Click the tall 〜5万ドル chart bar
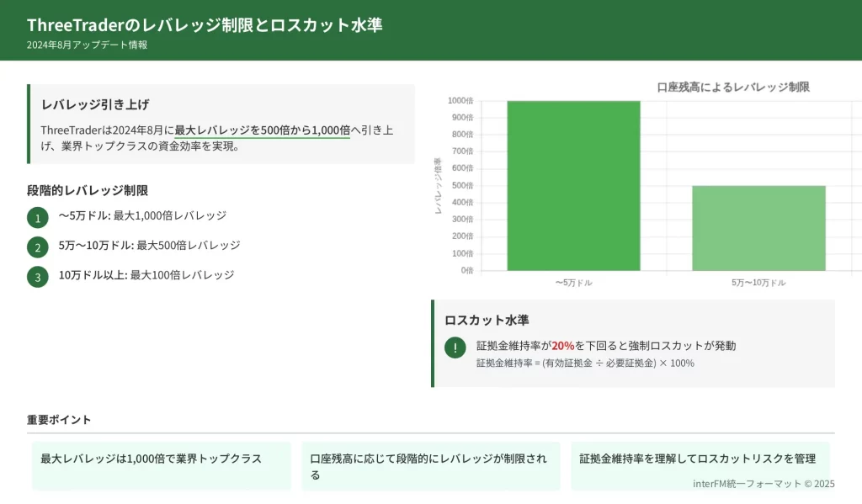This screenshot has height=504, width=862. point(573,185)
